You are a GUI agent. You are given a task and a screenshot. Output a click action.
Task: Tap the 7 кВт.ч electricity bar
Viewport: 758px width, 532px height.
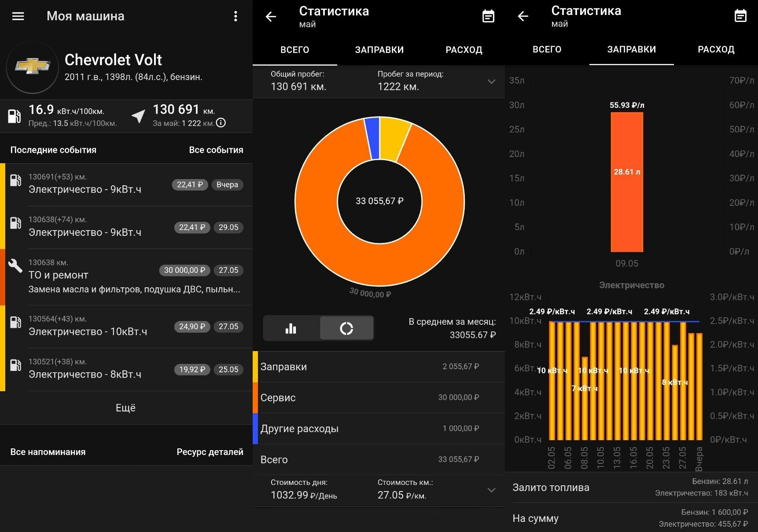point(585,398)
